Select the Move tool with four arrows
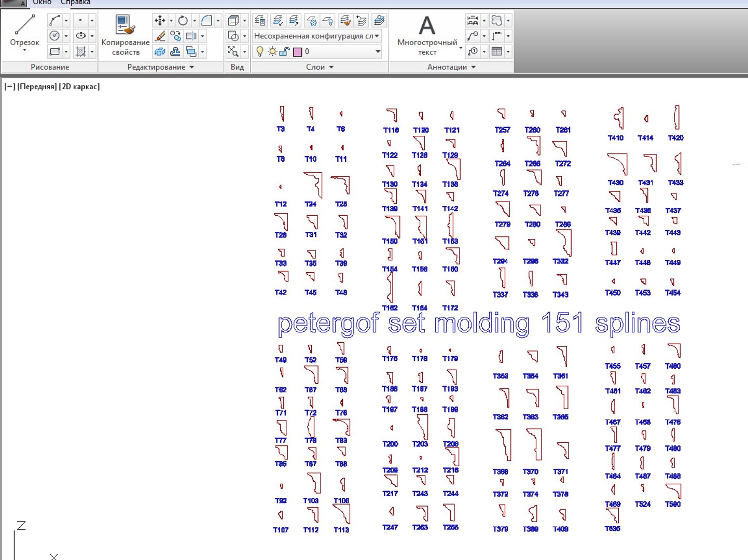The image size is (748, 560). 160,21
